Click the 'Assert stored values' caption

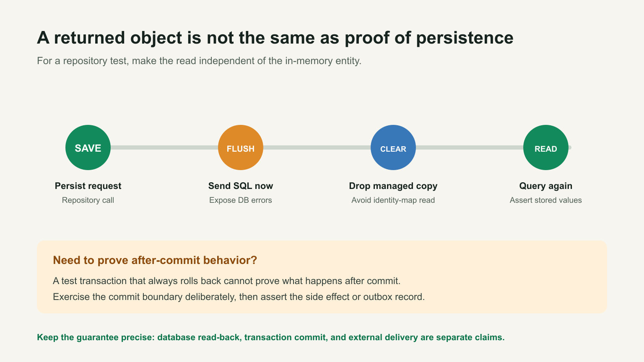546,200
